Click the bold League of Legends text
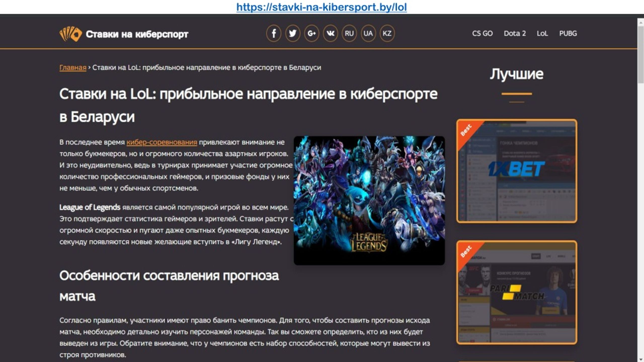 click(x=90, y=207)
